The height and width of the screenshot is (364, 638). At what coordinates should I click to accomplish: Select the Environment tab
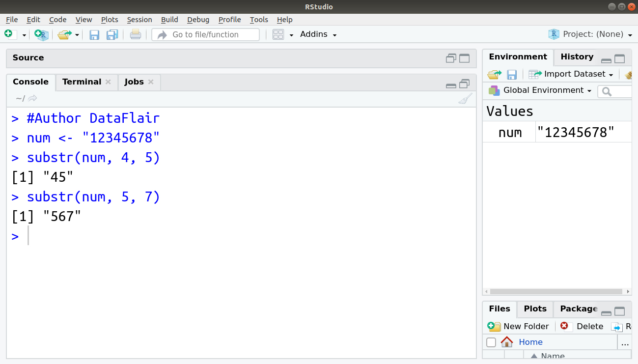(518, 57)
